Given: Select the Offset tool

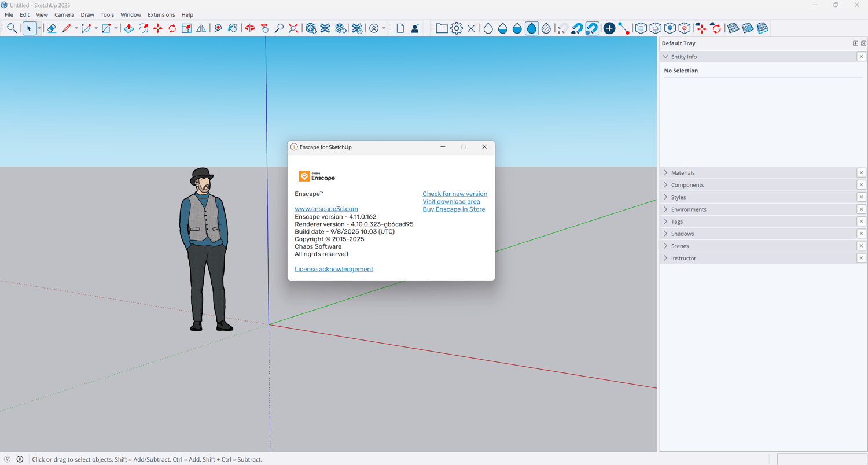Looking at the screenshot, I should pyautogui.click(x=143, y=28).
